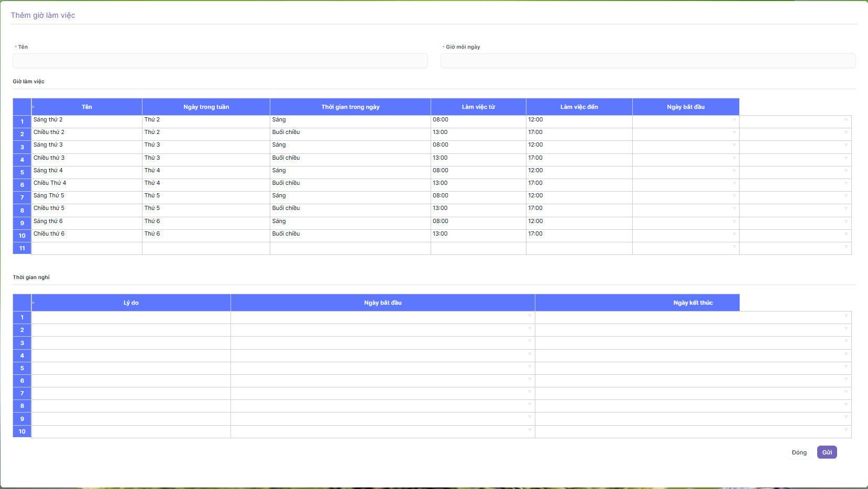Open Ngày bắt đầu dropdown in time-off row 1
868x489 pixels.
point(530,316)
